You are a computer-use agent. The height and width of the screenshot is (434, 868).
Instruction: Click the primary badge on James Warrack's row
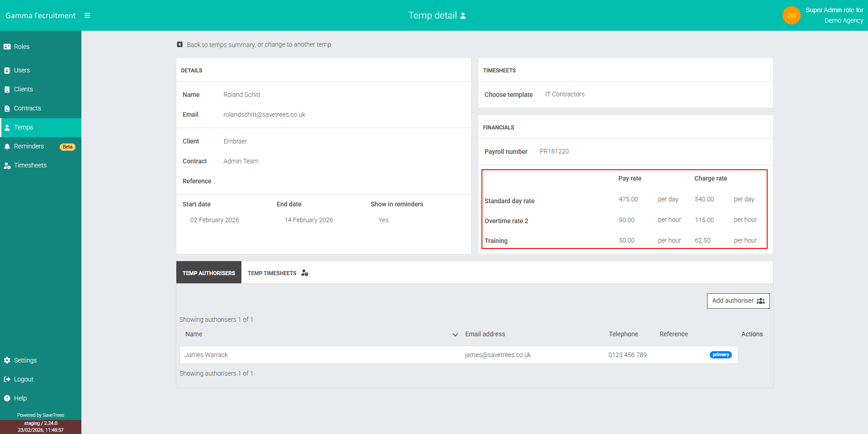pos(721,355)
